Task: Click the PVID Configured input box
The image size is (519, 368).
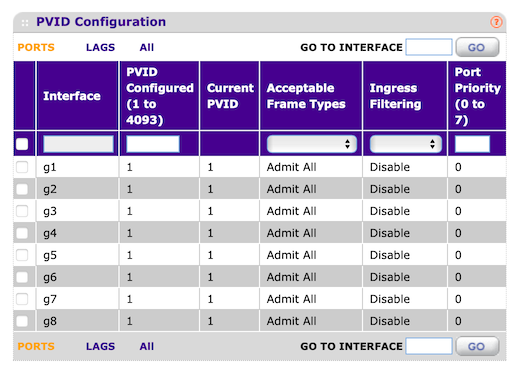Action: pos(153,144)
